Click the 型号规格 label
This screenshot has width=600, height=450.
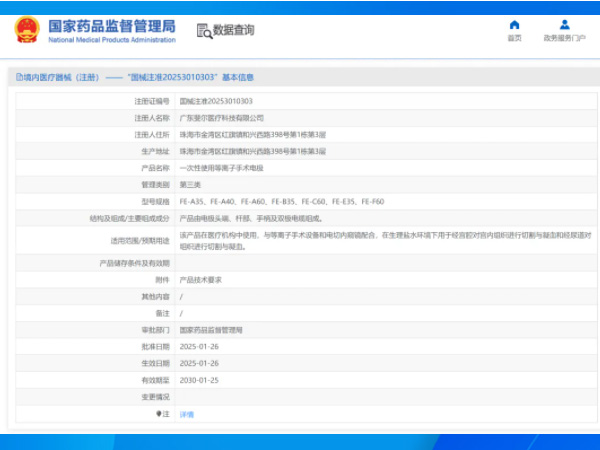tap(155, 202)
